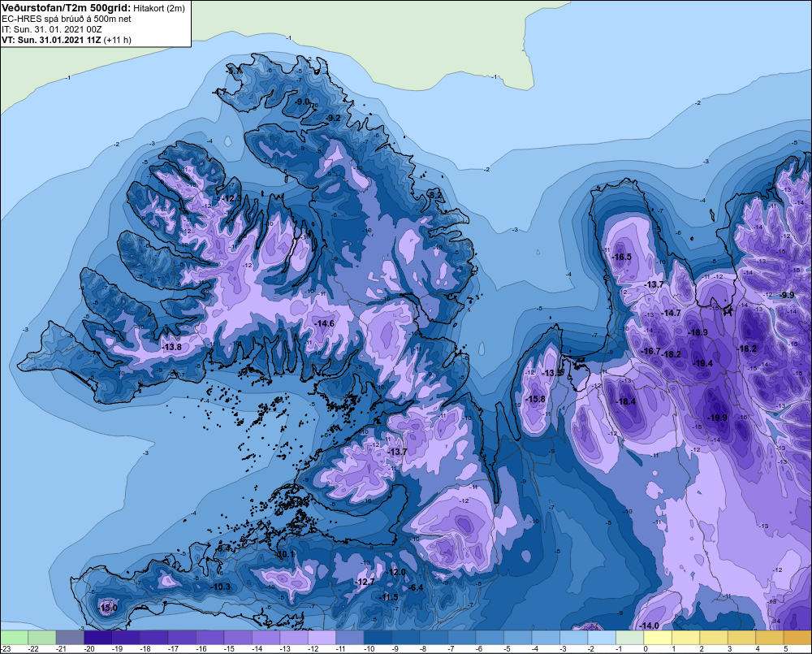The height and width of the screenshot is (654, 812).
Task: Click the -12.0 temperature value
Action: coord(396,572)
